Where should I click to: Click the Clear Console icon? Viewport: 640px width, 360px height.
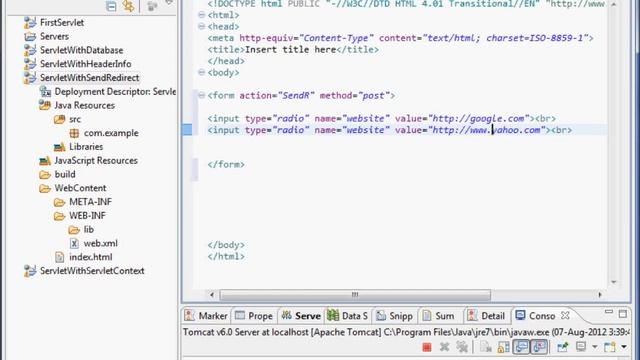486,347
